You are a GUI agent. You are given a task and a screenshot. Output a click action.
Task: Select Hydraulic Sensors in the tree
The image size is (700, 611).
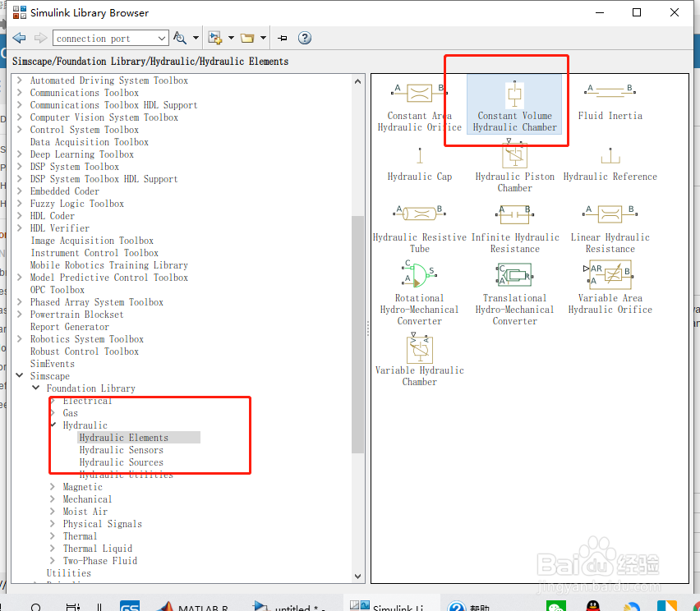click(x=122, y=450)
